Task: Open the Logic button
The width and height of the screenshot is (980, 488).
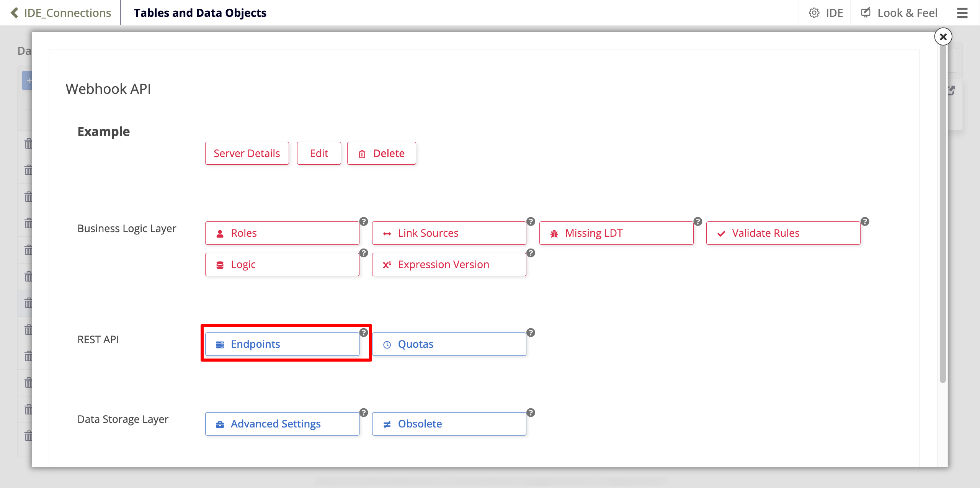Action: (282, 264)
